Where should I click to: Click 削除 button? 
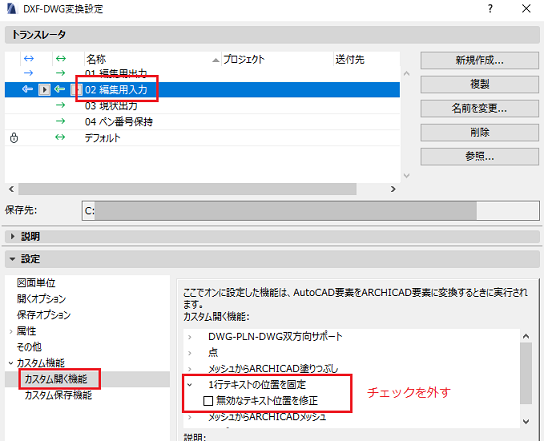(479, 133)
